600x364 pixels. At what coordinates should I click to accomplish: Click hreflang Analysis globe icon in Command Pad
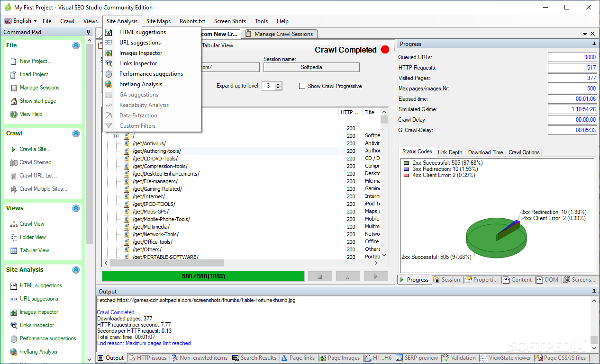[x=14, y=352]
